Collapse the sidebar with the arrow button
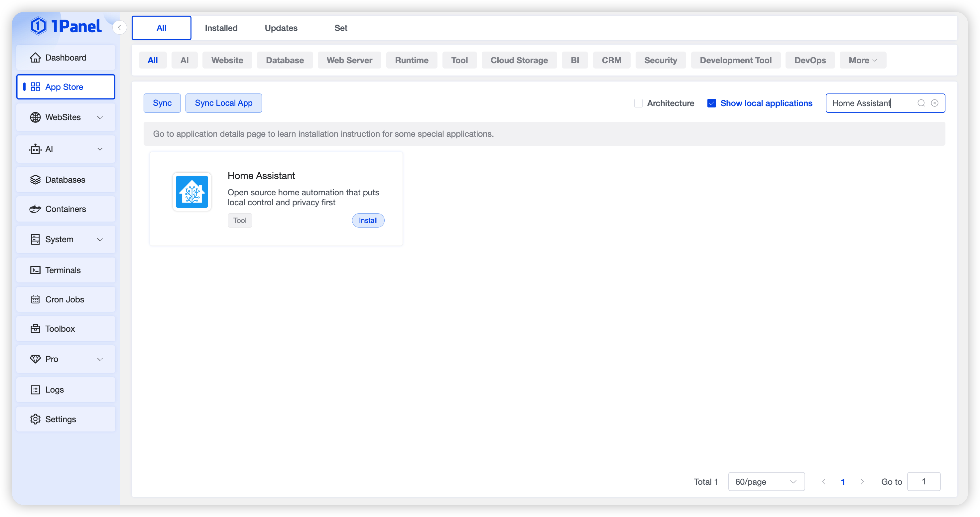Viewport: 980px width, 517px height. tap(119, 27)
